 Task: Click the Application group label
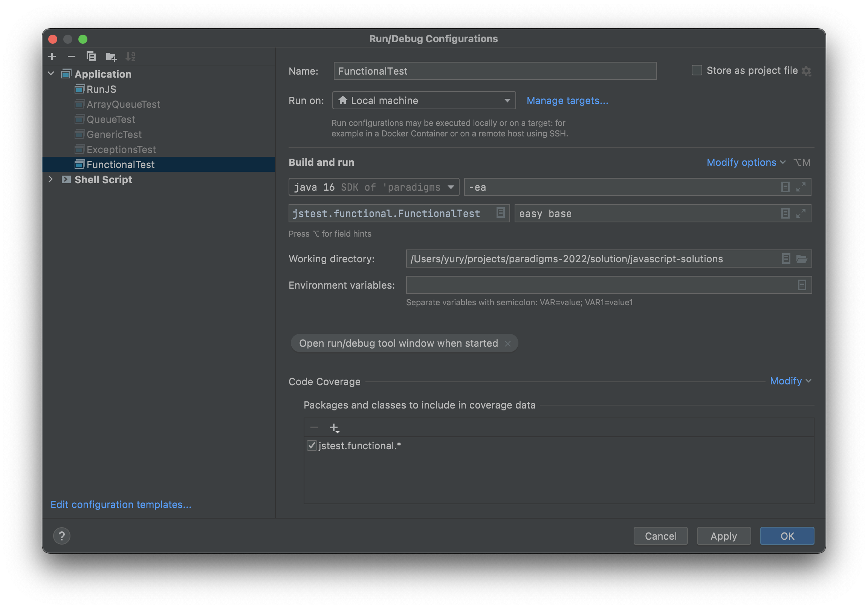(103, 74)
